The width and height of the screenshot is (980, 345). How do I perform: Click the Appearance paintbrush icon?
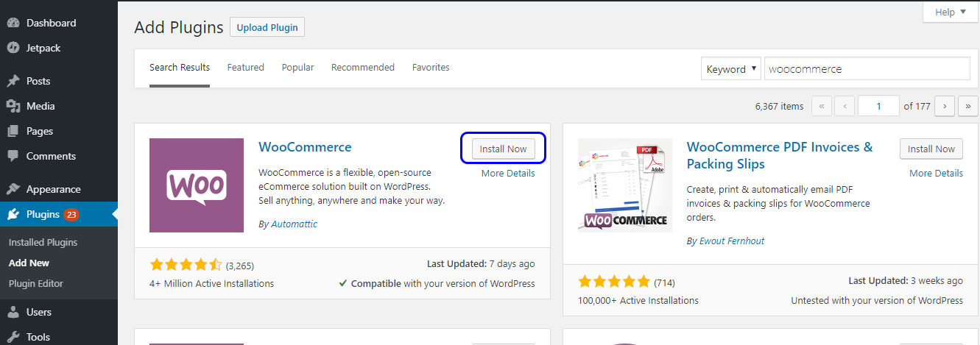click(x=13, y=189)
